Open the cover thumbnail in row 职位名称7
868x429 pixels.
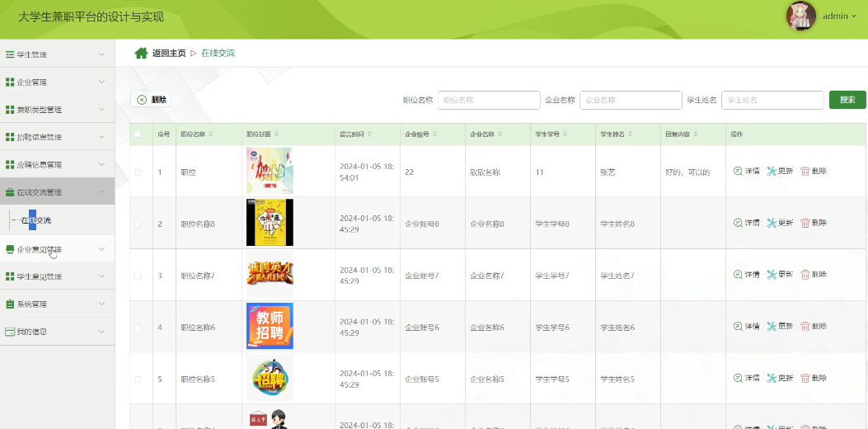(270, 274)
